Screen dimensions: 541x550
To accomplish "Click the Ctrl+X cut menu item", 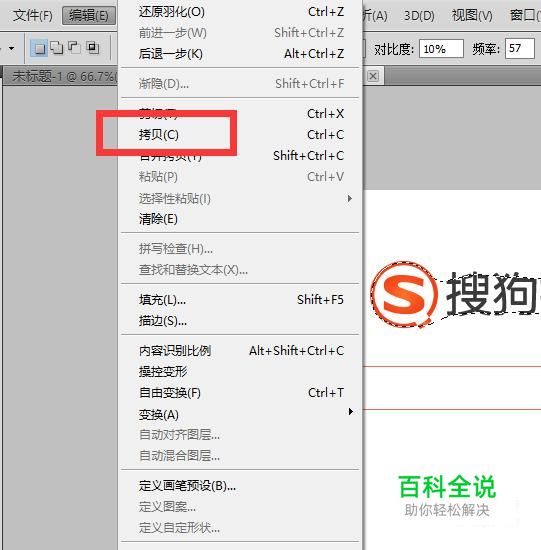I will (240, 114).
